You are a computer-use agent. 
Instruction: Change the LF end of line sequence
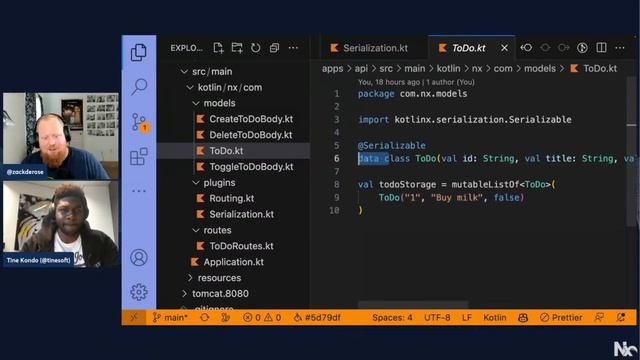(467, 318)
